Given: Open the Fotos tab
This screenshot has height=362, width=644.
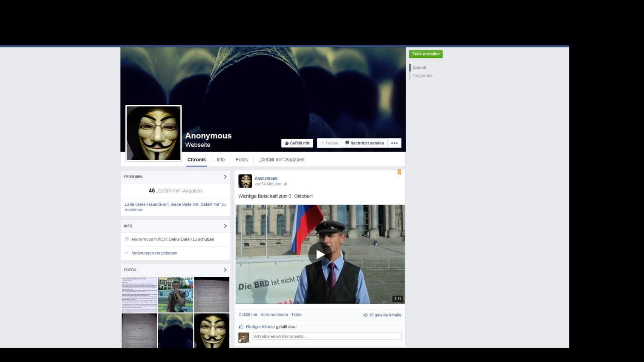Looking at the screenshot, I should coord(242,160).
